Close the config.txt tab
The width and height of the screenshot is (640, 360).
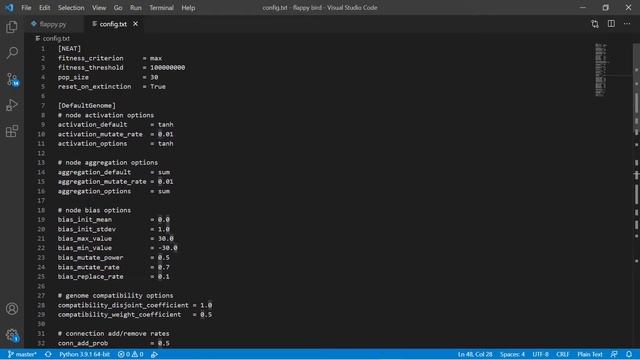click(x=136, y=24)
